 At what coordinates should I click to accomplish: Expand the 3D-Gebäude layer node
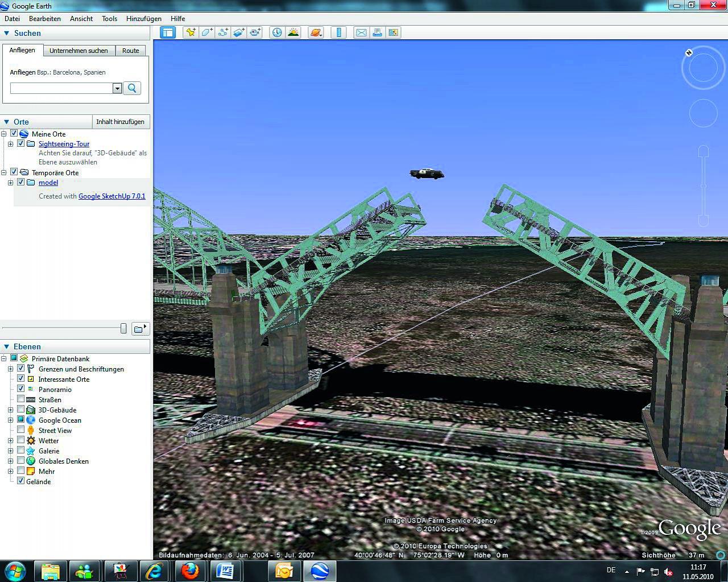pos(10,410)
